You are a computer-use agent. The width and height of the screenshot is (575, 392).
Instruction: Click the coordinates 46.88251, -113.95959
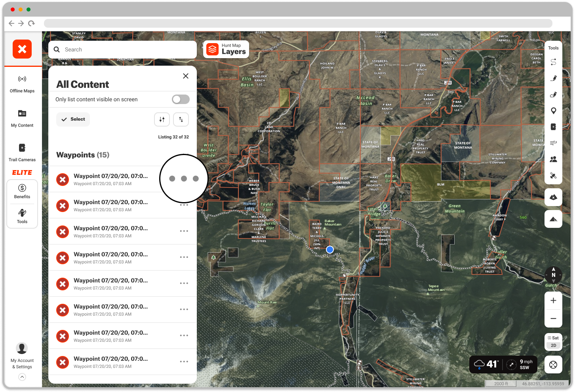[543, 384]
